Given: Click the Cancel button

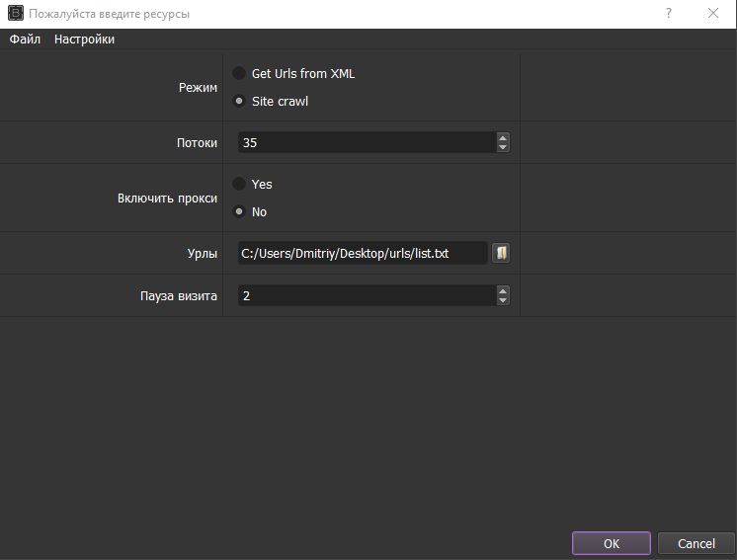Looking at the screenshot, I should tap(696, 543).
